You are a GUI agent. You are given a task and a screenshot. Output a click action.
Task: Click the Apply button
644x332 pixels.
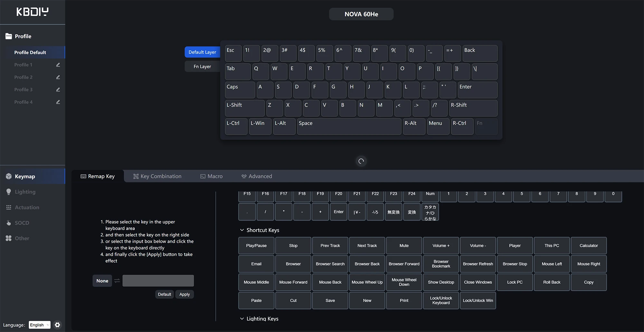(x=185, y=294)
